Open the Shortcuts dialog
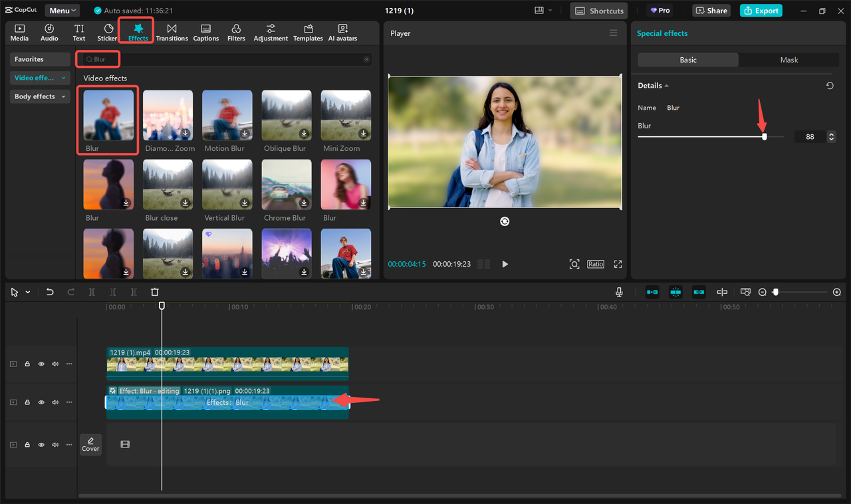 (598, 10)
